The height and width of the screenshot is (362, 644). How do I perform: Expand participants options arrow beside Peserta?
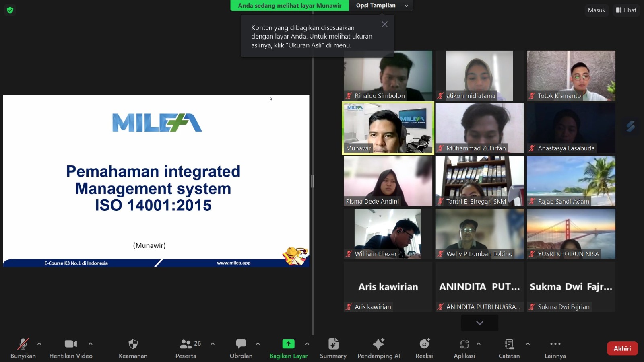pos(213,344)
